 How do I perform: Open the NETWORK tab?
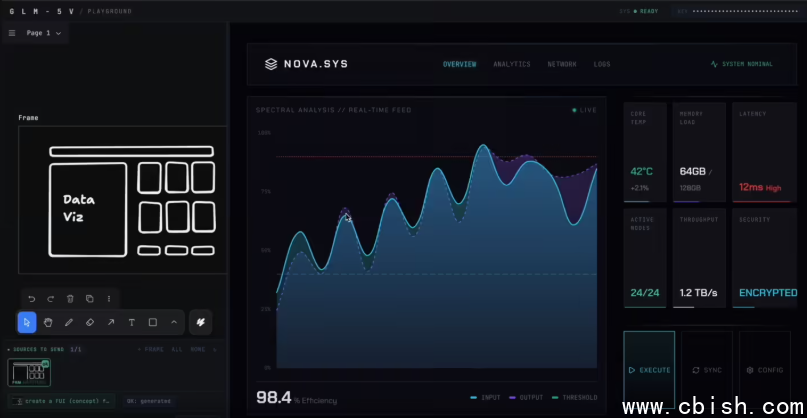point(562,64)
